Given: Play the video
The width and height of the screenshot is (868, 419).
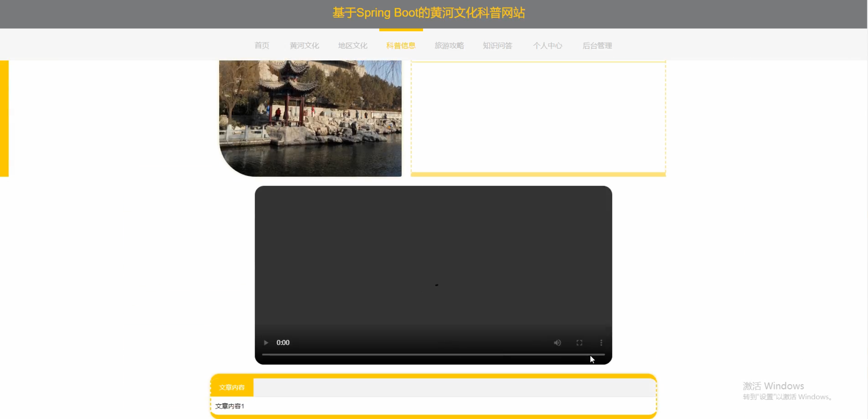Looking at the screenshot, I should 266,343.
